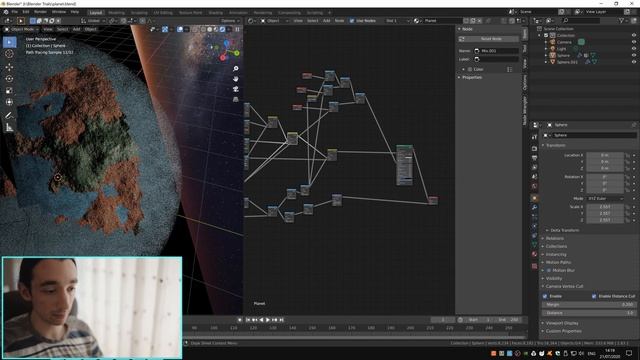Toggle the Use Nodes checkbox
This screenshot has width=640, height=360.
point(352,20)
